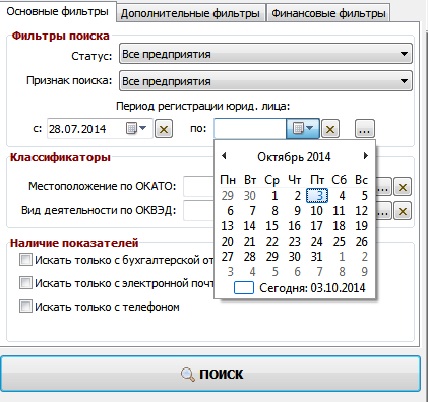Image resolution: width=428 pixels, height=402 pixels.
Task: Open the period '...' button beside date fields
Action: [365, 129]
